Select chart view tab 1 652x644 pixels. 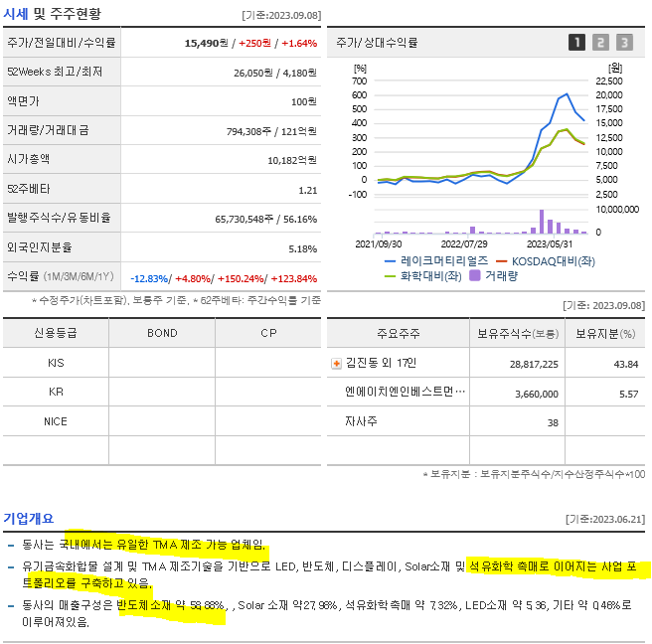pyautogui.click(x=576, y=42)
